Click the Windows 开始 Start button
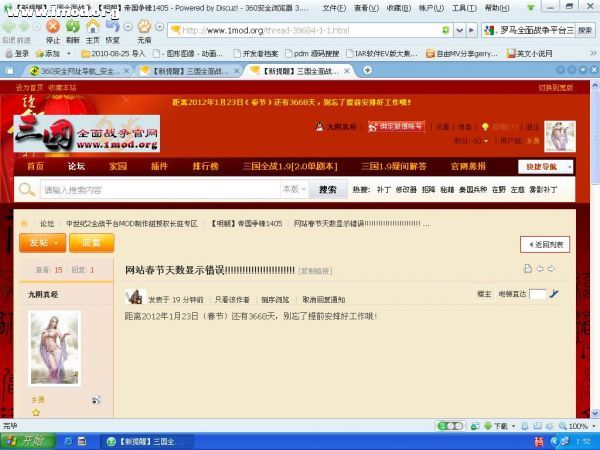The image size is (600, 450). 24,440
